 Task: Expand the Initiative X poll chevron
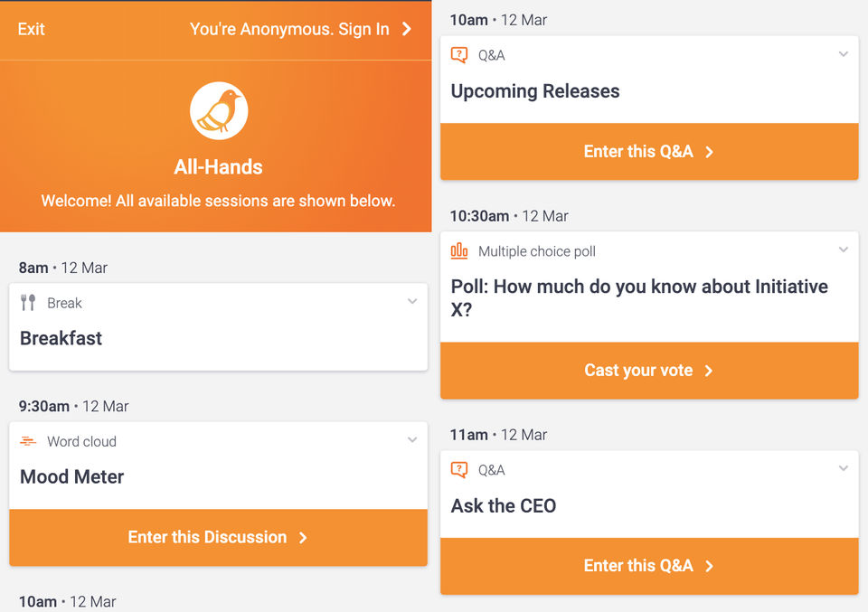844,250
